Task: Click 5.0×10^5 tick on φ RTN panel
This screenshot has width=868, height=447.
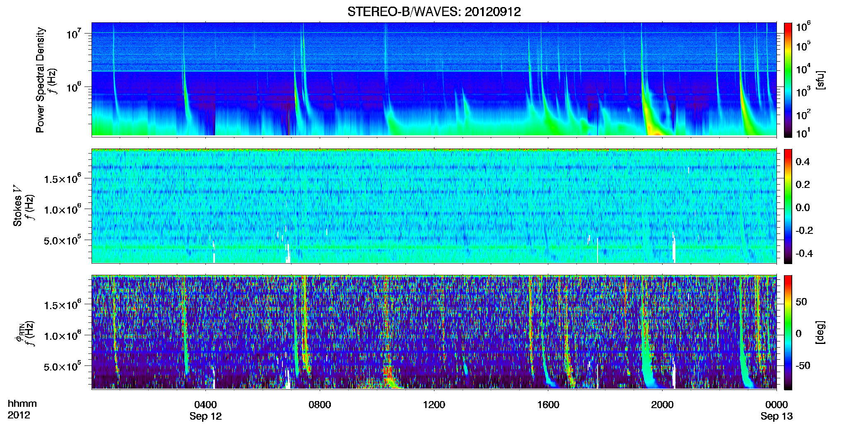Action: pyautogui.click(x=63, y=367)
